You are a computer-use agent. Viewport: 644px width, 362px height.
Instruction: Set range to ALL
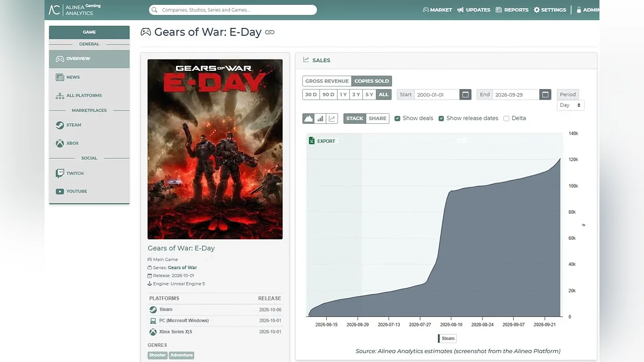pyautogui.click(x=383, y=94)
